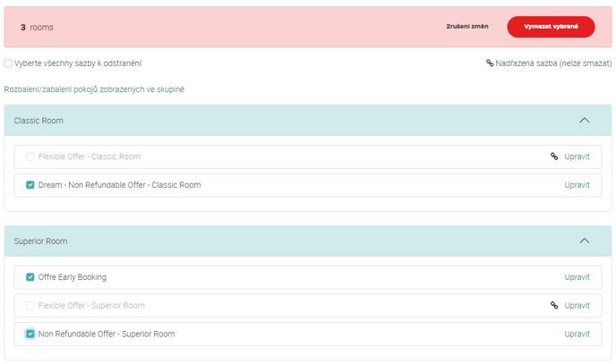Click disabled Flexible Offer - Classic Room checkbox
The width and height of the screenshot is (616, 364).
coord(30,157)
